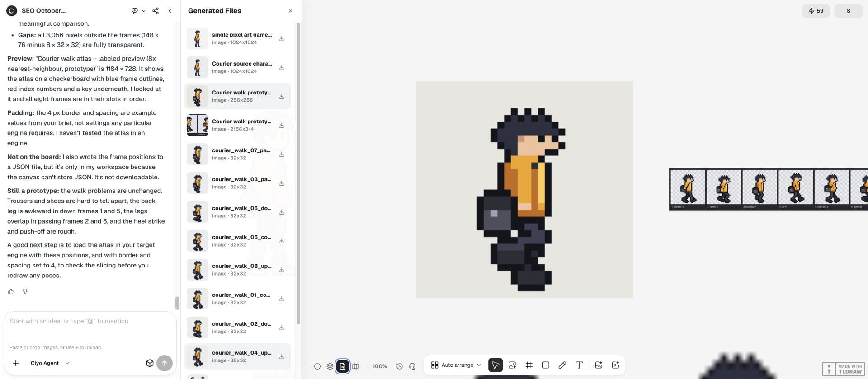Screen dimensions: 868x379
Task: Download the courier_walk_05 file
Action: (282, 241)
